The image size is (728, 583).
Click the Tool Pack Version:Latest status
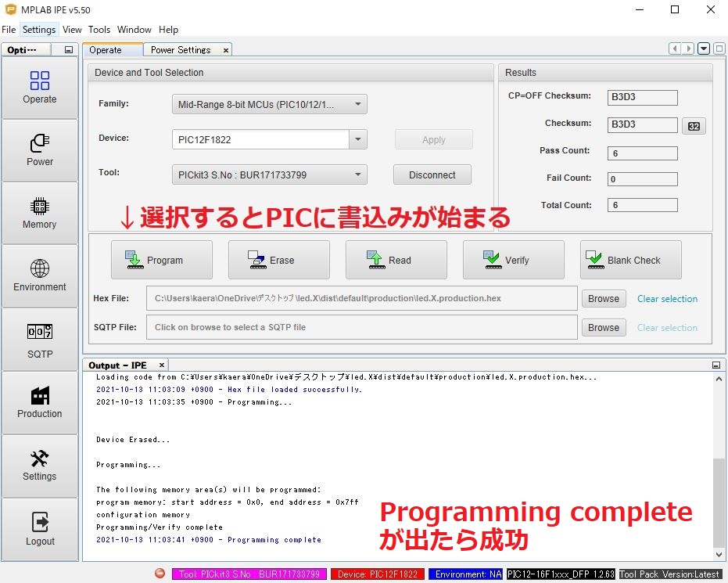(x=670, y=574)
